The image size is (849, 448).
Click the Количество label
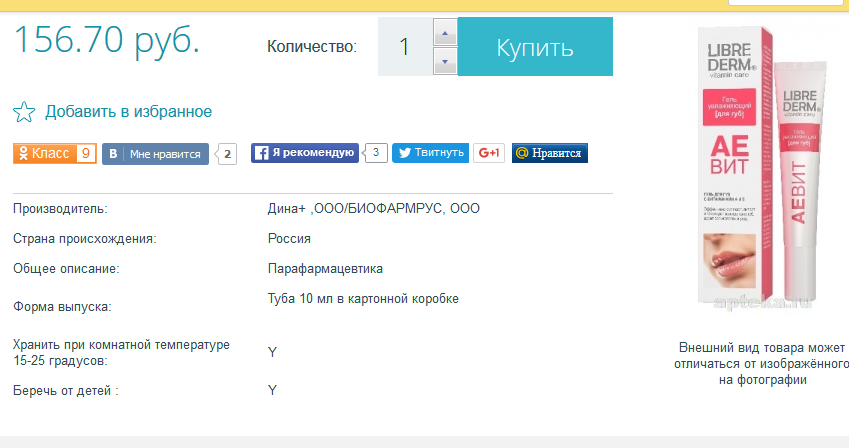point(311,47)
